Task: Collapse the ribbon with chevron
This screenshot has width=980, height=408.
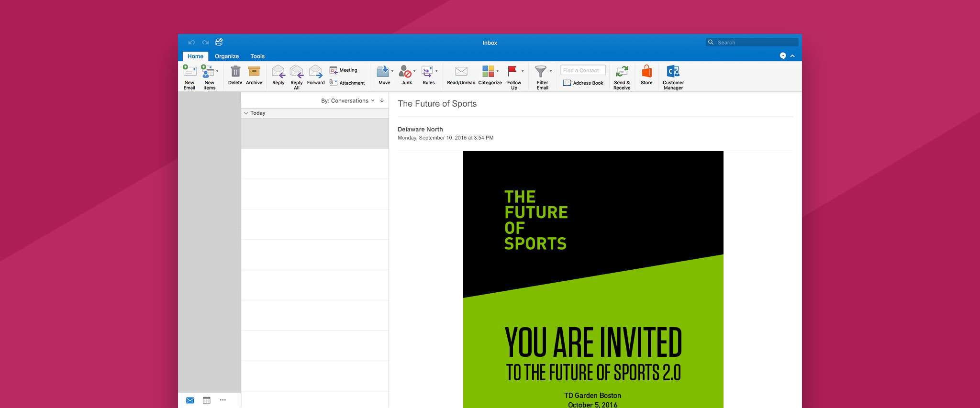Action: pos(792,56)
